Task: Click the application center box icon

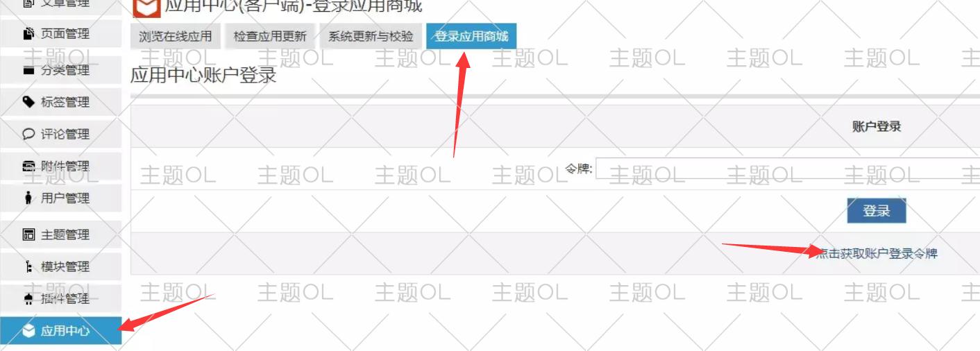Action: coord(28,331)
